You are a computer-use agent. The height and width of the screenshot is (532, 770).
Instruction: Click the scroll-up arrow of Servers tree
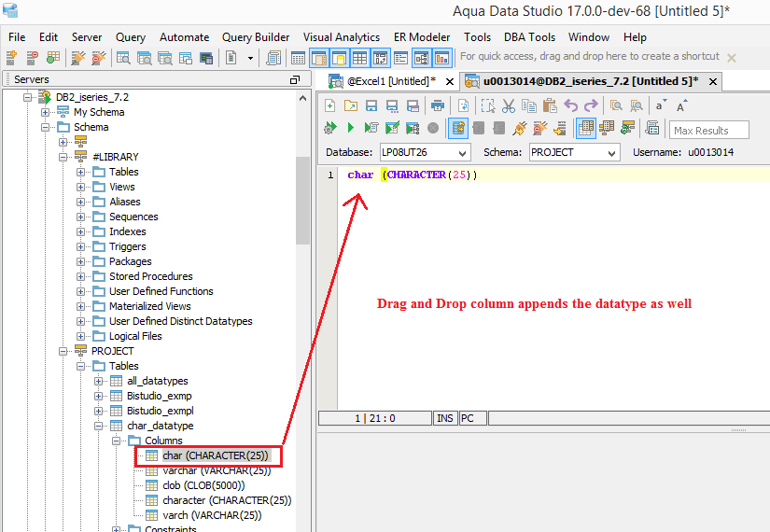coord(302,98)
